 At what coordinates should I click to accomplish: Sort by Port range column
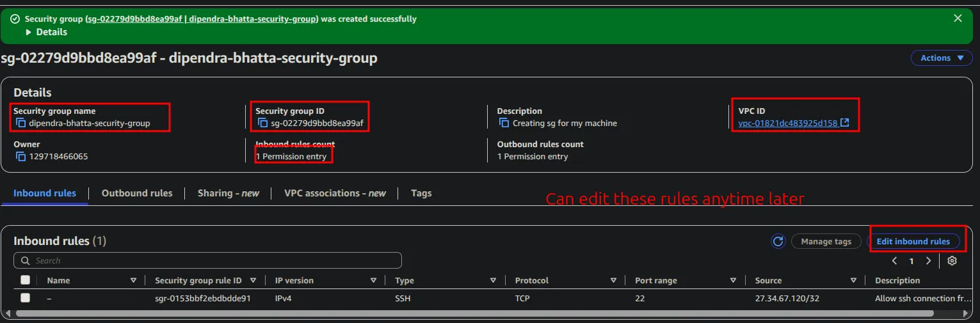[733, 280]
